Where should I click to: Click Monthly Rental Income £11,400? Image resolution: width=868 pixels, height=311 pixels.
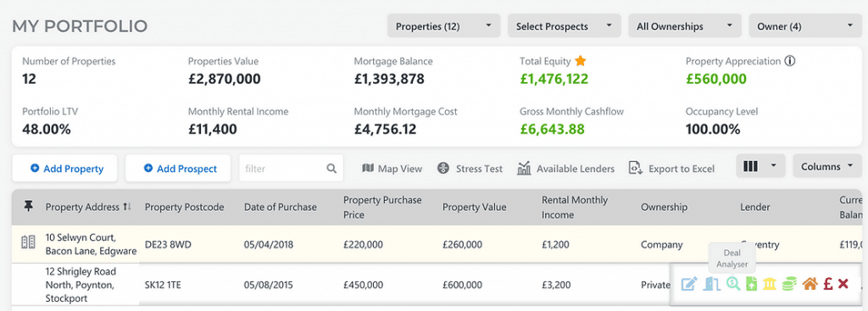pyautogui.click(x=213, y=130)
